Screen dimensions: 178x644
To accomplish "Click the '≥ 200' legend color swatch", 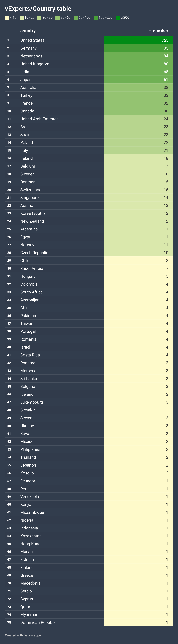I will tap(117, 18).
